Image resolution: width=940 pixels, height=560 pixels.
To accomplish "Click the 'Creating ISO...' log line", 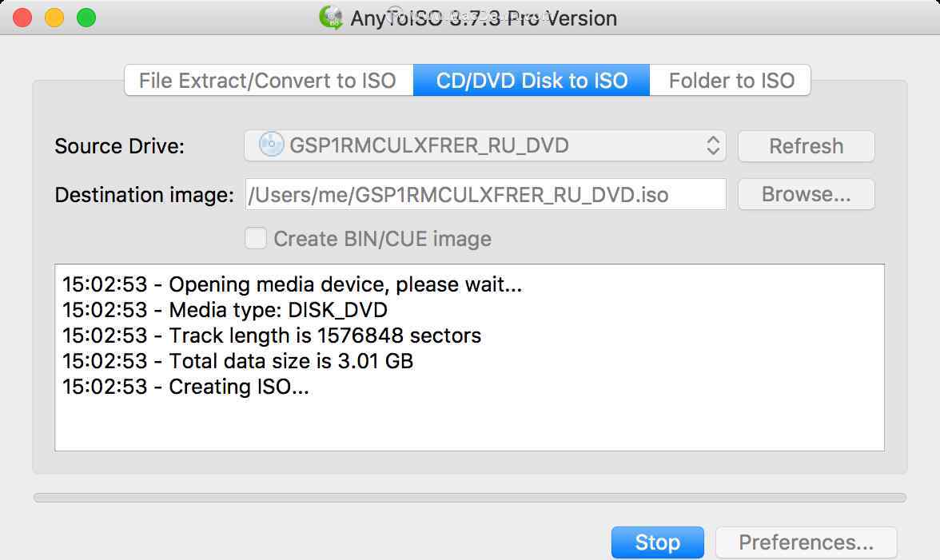I will pyautogui.click(x=185, y=387).
